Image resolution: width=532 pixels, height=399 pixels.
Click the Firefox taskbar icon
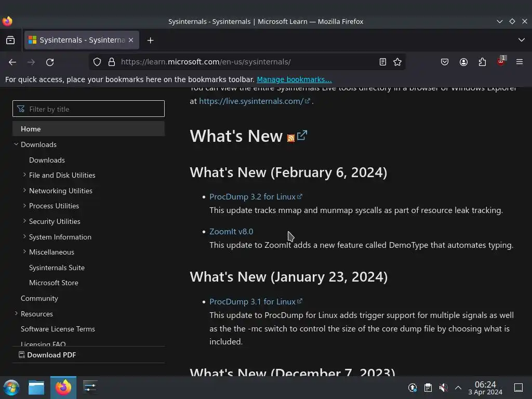coord(63,388)
